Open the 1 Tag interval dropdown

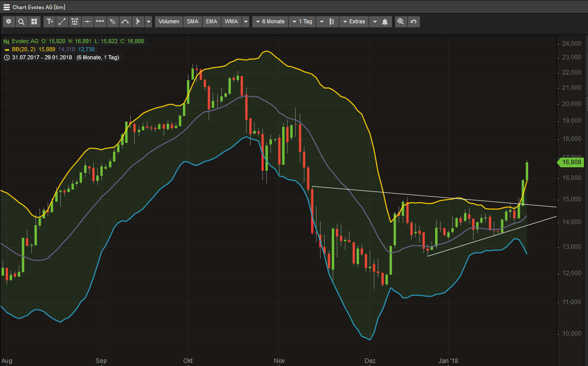302,22
